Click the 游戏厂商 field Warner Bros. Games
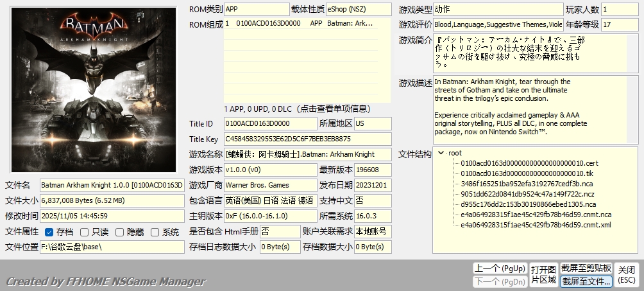The image size is (644, 291). (x=270, y=185)
